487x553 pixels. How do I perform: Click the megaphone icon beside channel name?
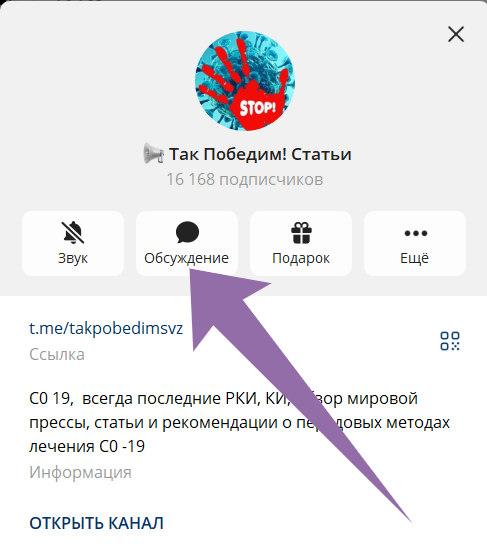(153, 154)
